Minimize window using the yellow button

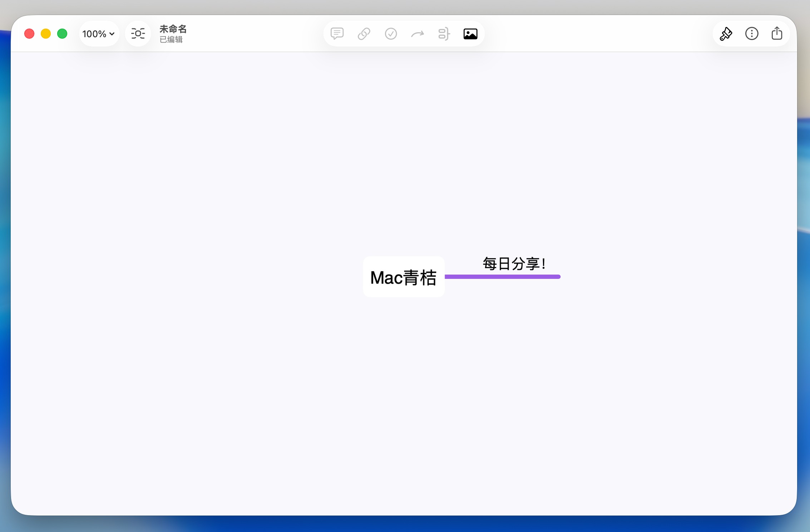point(46,34)
